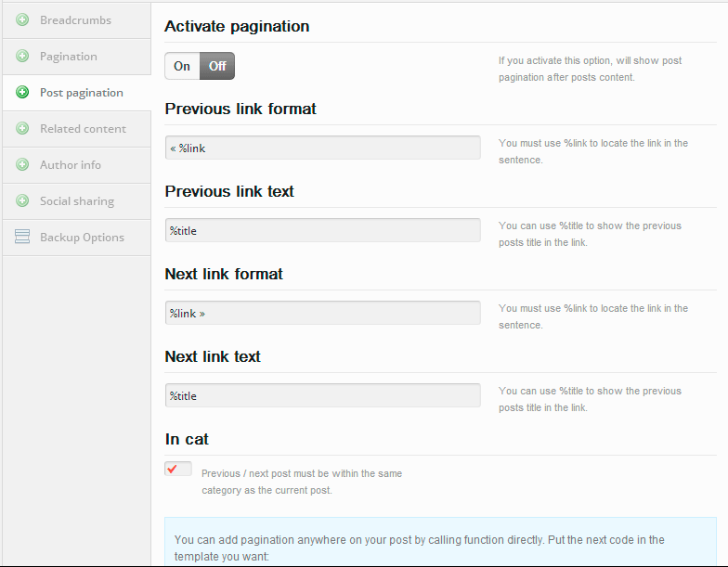Screen dimensions: 728x567
Task: Open the Breadcrumbs settings tab
Action: point(76,20)
